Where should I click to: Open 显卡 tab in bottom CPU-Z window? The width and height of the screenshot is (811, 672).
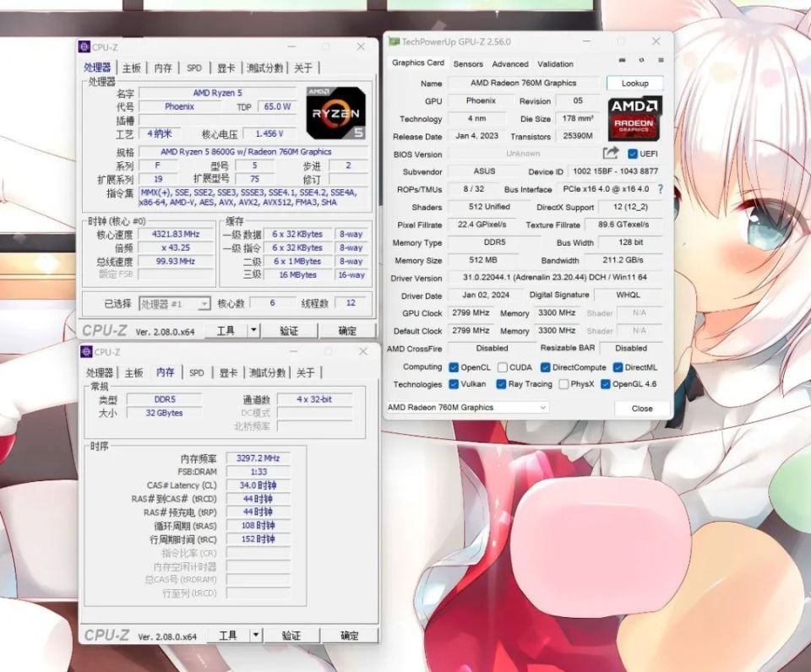(228, 372)
